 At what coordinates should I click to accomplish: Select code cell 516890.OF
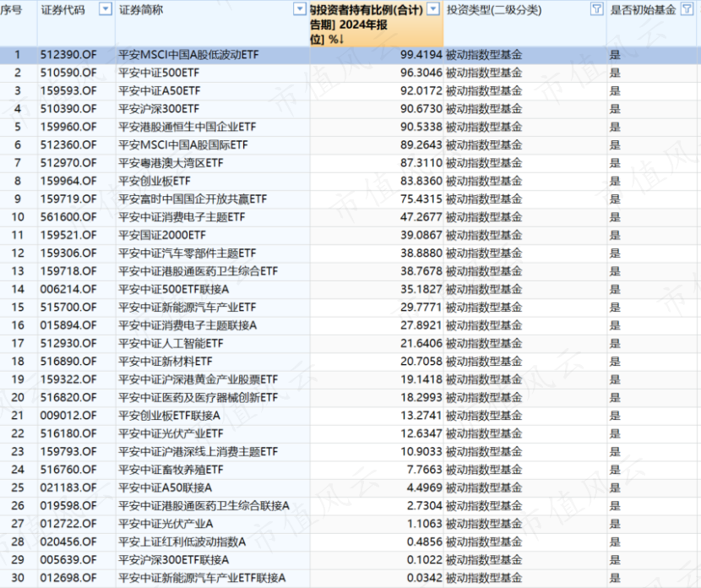[x=68, y=362]
